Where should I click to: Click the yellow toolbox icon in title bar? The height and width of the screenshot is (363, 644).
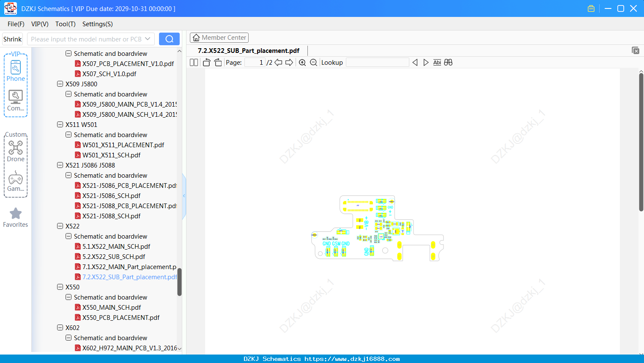(591, 8)
